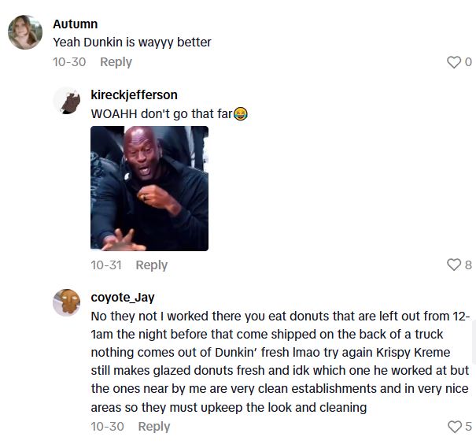Click coyote_Jay's long comment text
Screen dimensions: 476x448
[x=280, y=361]
